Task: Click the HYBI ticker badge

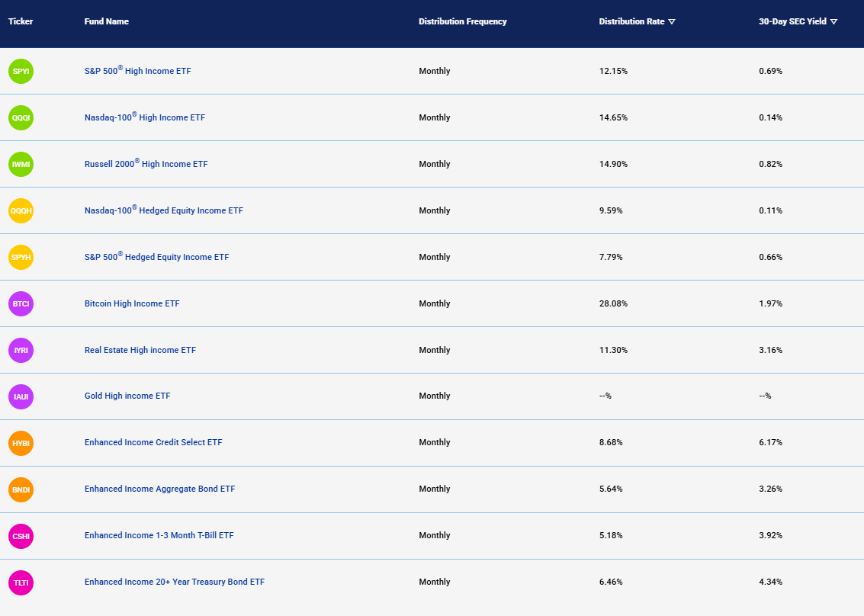Action: tap(21, 444)
